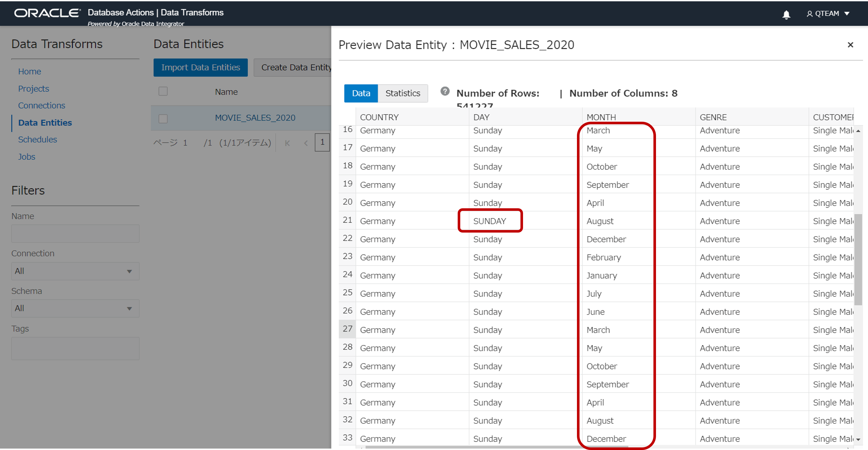Toggle the select-all checkbox beside Name
868x450 pixels.
click(163, 91)
